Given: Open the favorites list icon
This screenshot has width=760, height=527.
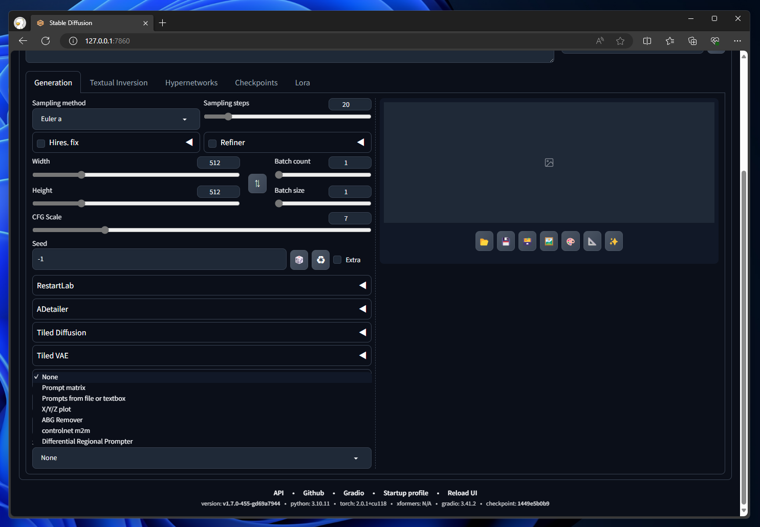Looking at the screenshot, I should pyautogui.click(x=669, y=41).
